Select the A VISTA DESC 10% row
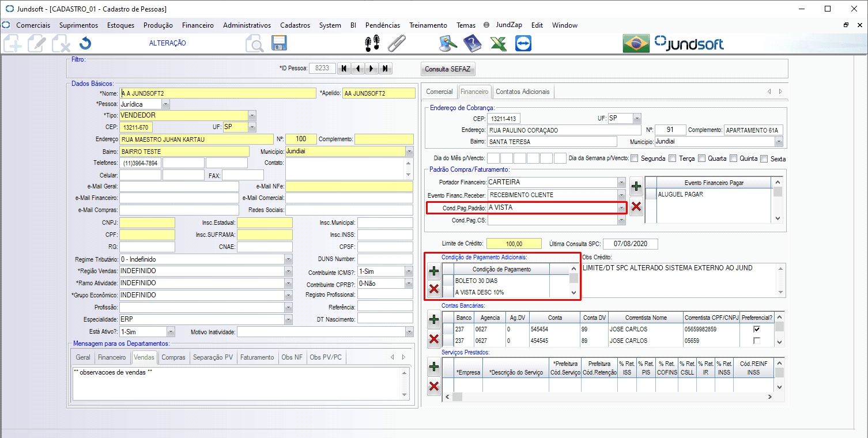Screen dimensions: 868x438 point(501,292)
